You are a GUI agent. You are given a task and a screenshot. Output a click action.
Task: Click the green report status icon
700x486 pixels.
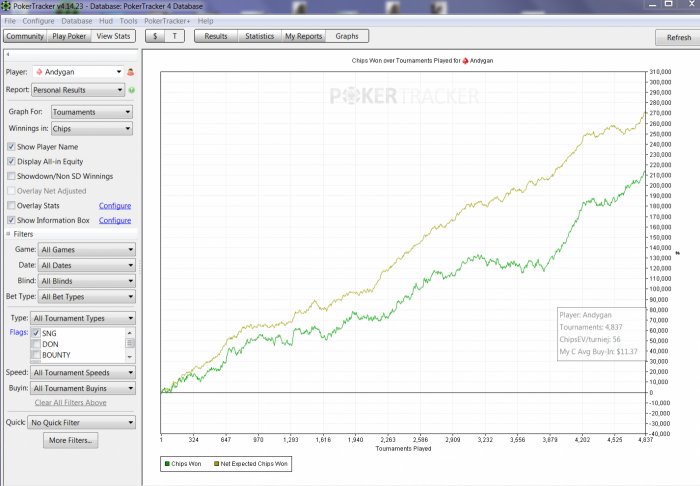click(132, 90)
